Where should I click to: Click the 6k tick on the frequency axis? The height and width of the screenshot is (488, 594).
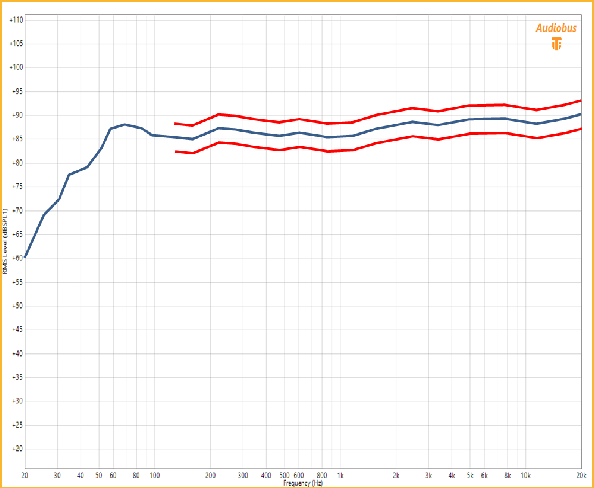click(484, 475)
